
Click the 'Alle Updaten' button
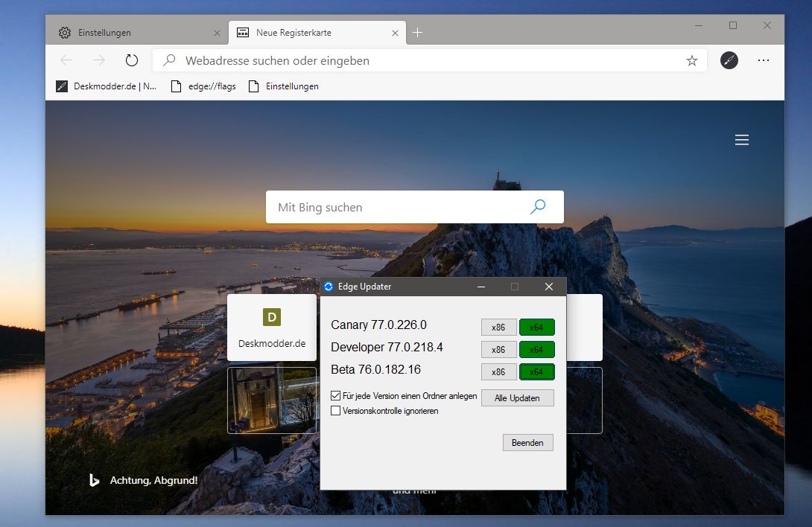pyautogui.click(x=517, y=397)
